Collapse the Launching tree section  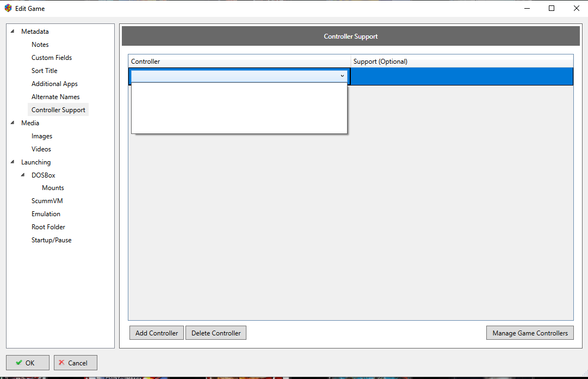tap(13, 162)
